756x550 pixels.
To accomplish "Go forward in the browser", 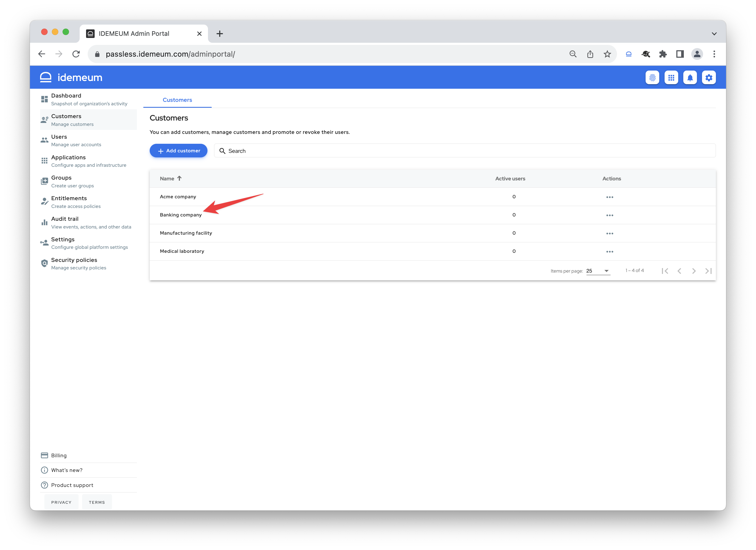I will (59, 54).
